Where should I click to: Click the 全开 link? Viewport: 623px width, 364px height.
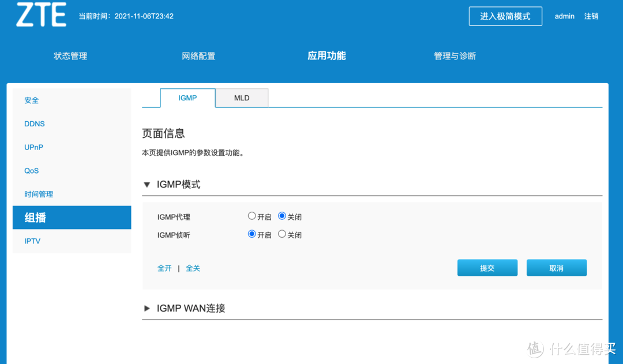click(x=165, y=268)
